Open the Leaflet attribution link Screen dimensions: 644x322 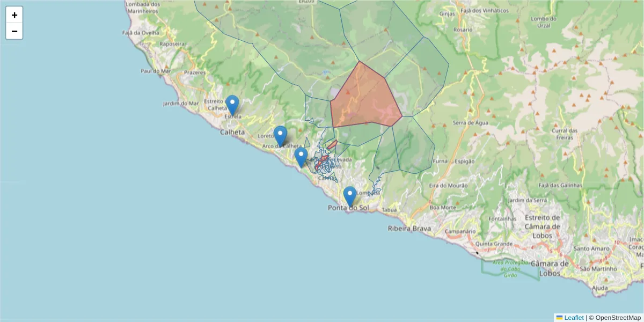point(573,318)
